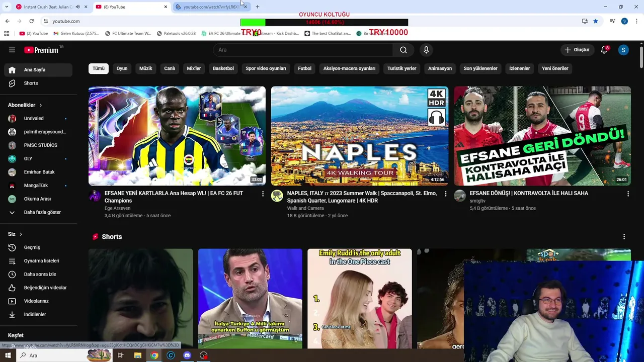Open İndirilenler downloads
The height and width of the screenshot is (362, 644).
(x=38, y=314)
